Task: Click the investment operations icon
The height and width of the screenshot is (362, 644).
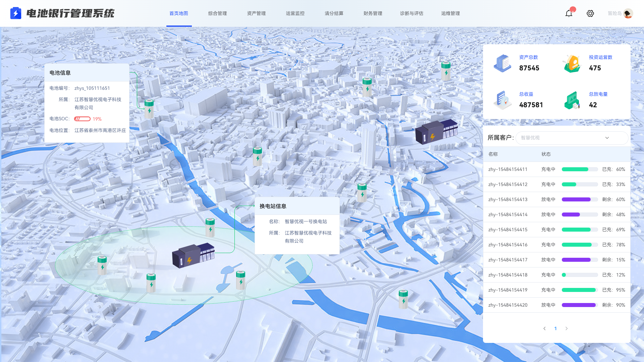Action: [x=572, y=64]
